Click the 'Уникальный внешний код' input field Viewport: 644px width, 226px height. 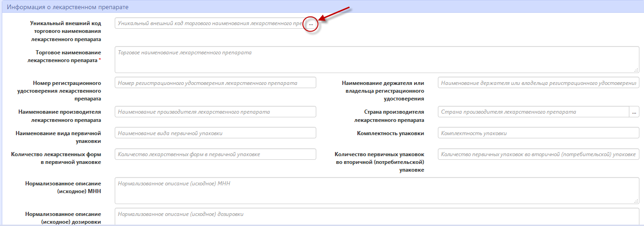210,23
